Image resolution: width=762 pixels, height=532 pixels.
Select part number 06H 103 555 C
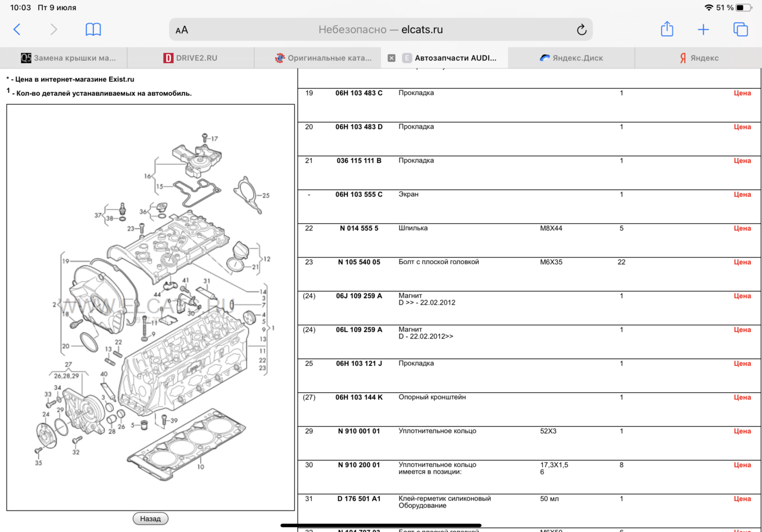[x=359, y=195]
